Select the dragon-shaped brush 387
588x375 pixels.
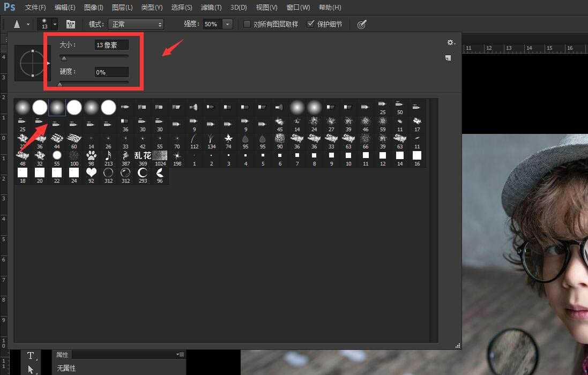tap(125, 159)
